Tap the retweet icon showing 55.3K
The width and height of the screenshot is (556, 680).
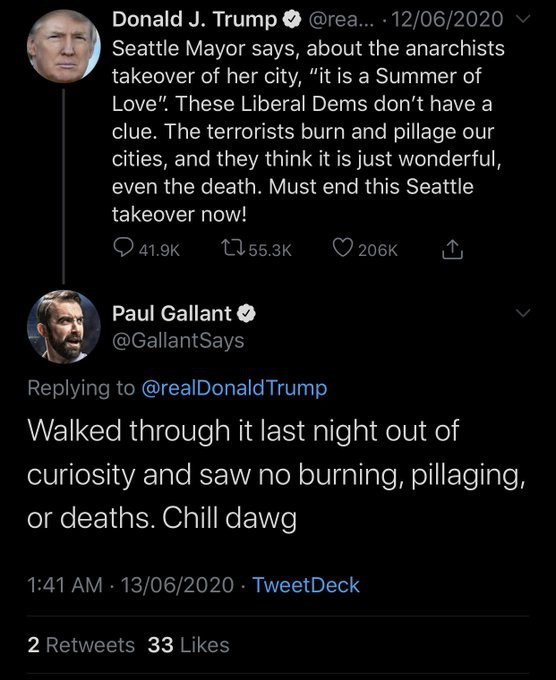[233, 249]
